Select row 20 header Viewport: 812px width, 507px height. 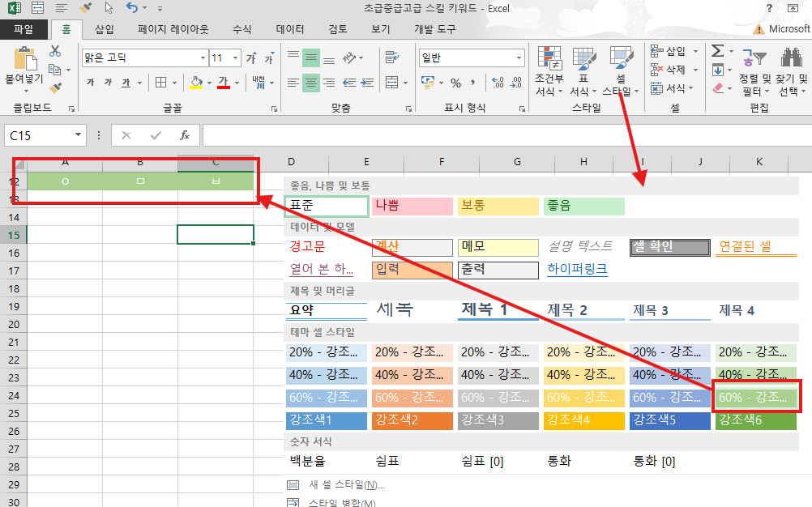14,325
